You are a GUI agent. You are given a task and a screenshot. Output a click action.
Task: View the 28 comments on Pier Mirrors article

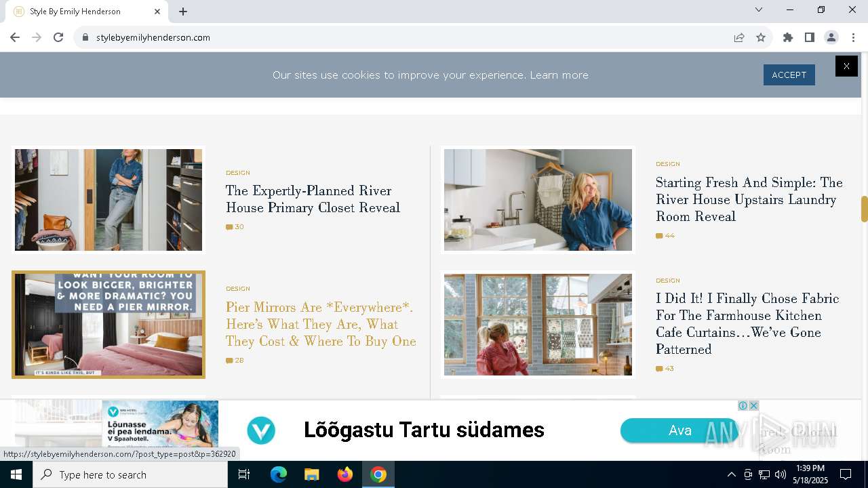(235, 361)
